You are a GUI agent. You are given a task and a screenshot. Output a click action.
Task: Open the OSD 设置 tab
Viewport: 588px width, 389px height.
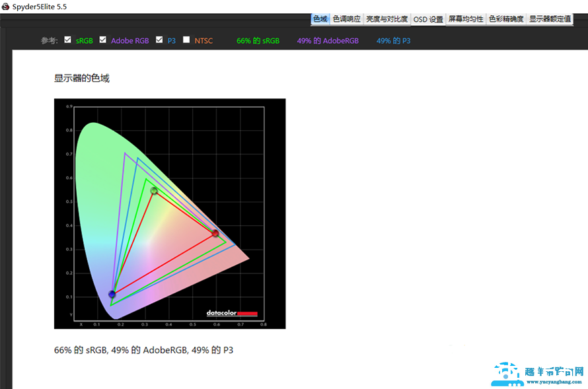pyautogui.click(x=428, y=20)
